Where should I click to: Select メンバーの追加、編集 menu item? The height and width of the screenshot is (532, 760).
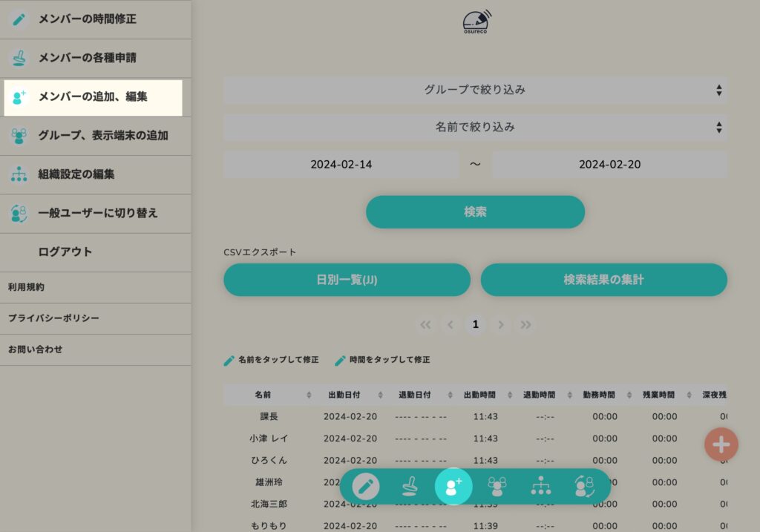(x=93, y=97)
